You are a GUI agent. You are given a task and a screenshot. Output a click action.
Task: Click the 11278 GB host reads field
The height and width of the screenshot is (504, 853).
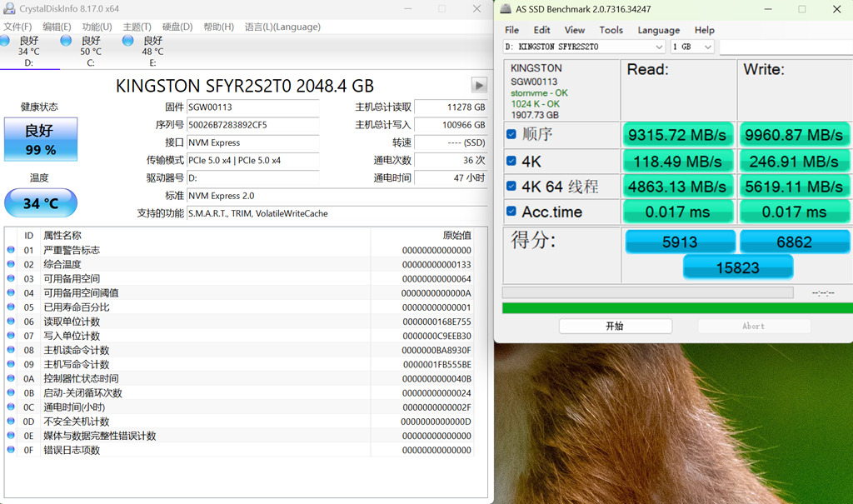coord(451,107)
